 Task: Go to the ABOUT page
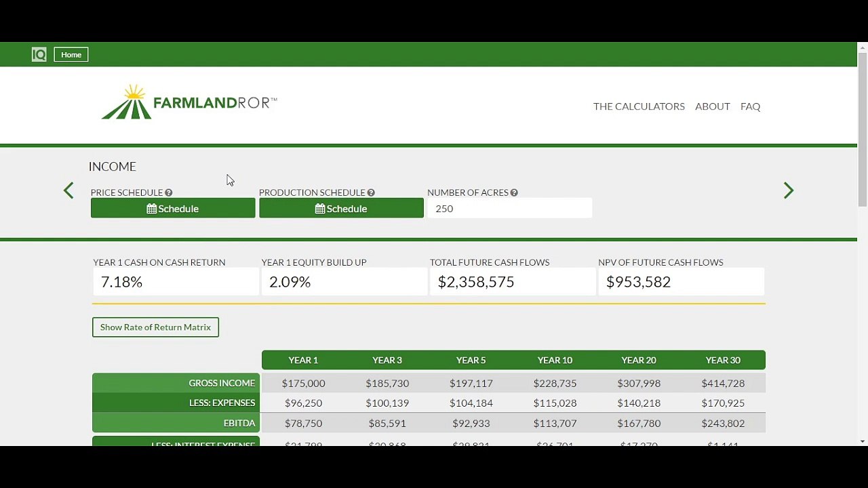(x=713, y=106)
